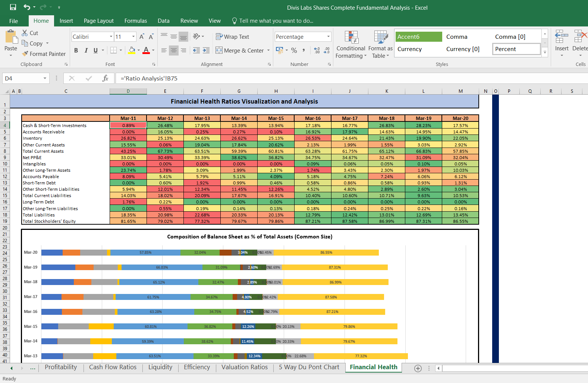Click the Comma Style icon

304,50
